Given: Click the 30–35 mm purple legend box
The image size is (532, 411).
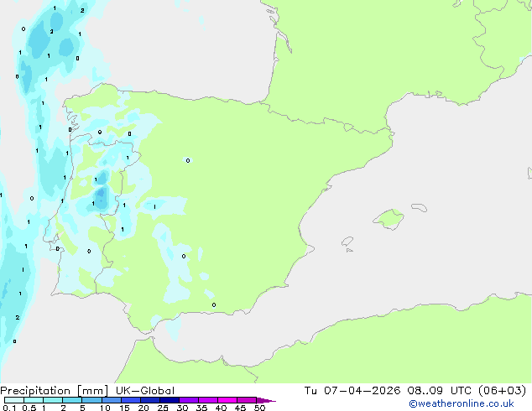Looking at the screenshot, I should pos(188,400).
